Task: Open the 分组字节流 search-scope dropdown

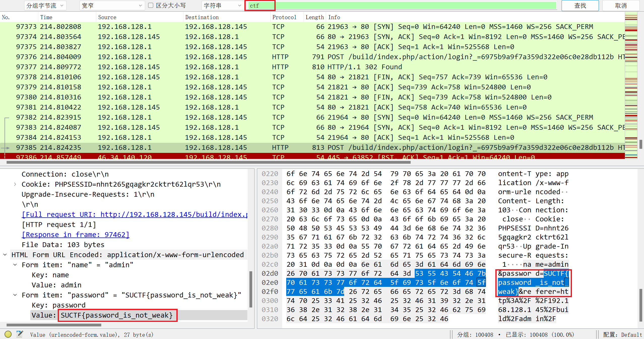Action: click(45, 6)
